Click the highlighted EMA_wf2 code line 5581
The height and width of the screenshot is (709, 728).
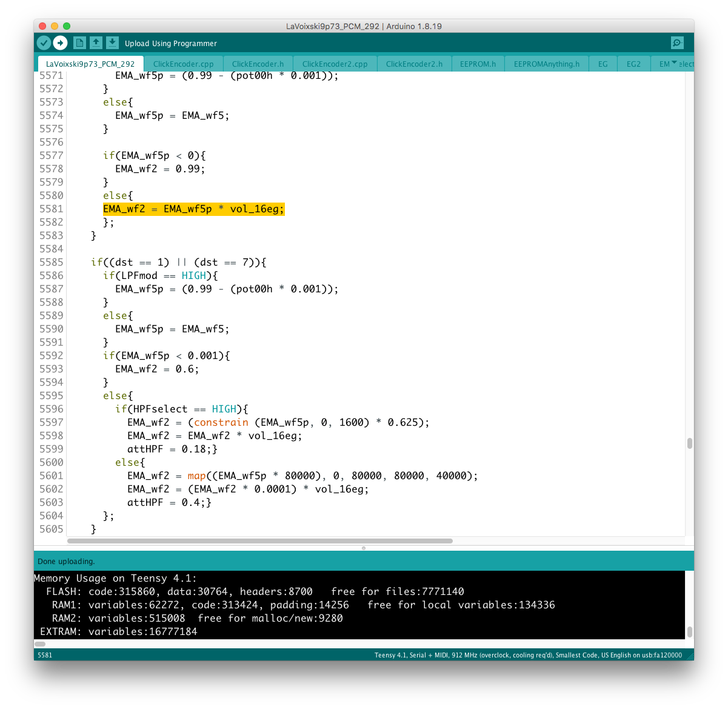193,209
